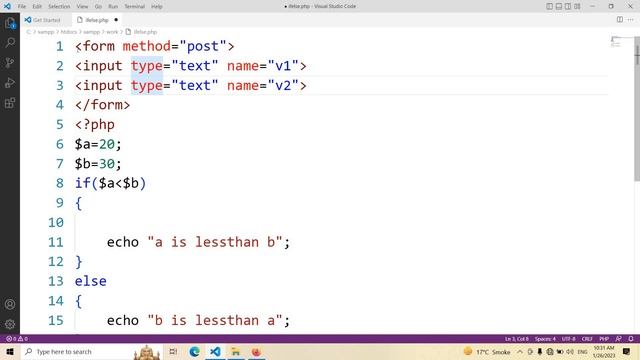640x360 pixels.
Task: Toggle the primary side bar layout icon
Action: (549, 6)
